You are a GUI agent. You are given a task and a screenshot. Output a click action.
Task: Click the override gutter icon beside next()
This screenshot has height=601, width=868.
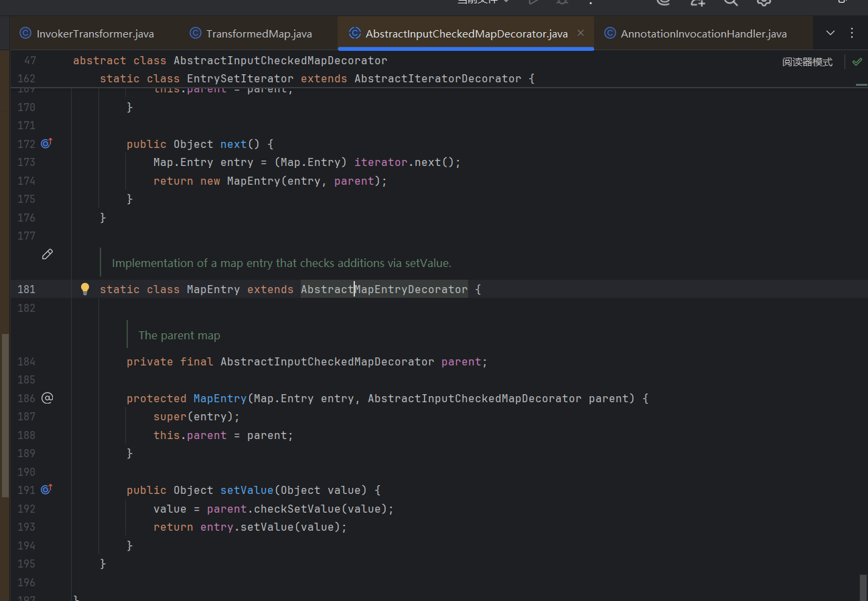tap(46, 143)
